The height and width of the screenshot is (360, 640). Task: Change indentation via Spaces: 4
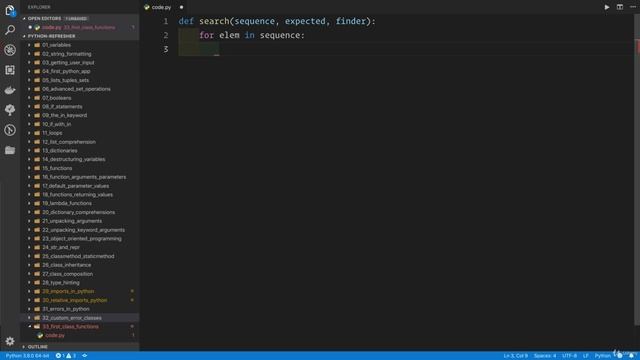544,356
